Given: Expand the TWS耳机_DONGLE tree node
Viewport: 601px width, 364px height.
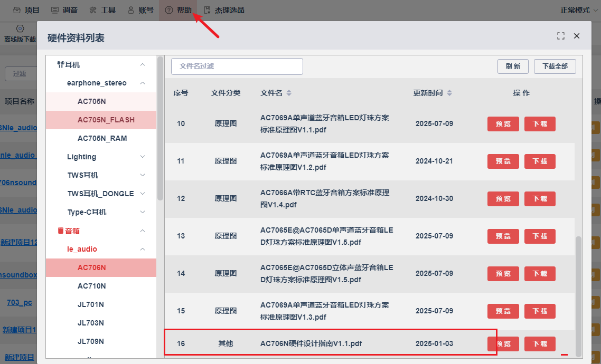Looking at the screenshot, I should 143,194.
